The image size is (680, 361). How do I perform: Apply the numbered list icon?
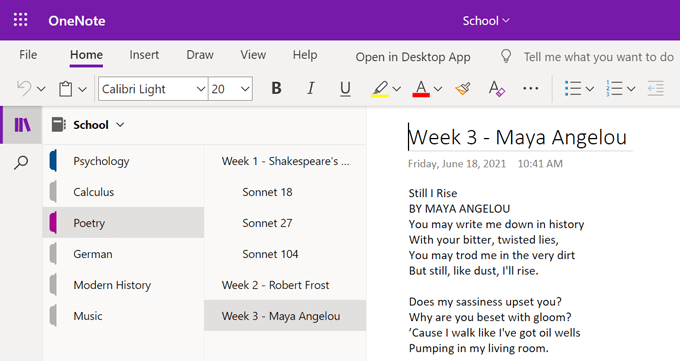(614, 89)
